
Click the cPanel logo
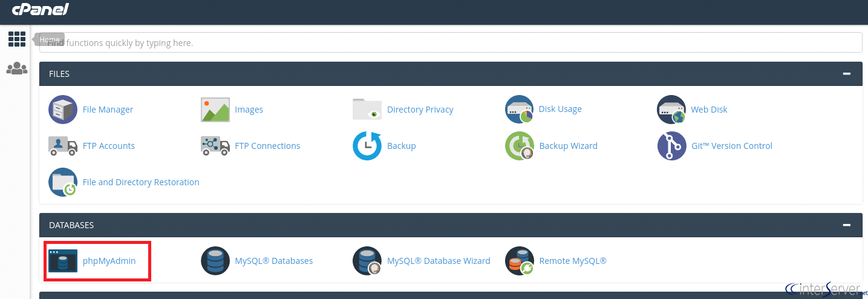[41, 9]
